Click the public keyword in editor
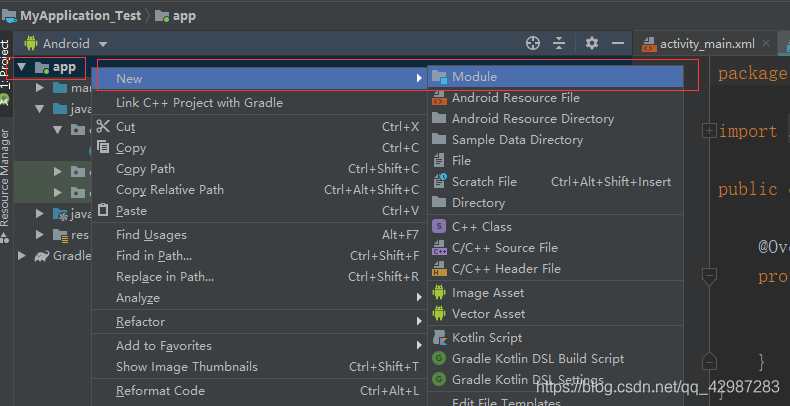This screenshot has width=790, height=406. (x=748, y=189)
